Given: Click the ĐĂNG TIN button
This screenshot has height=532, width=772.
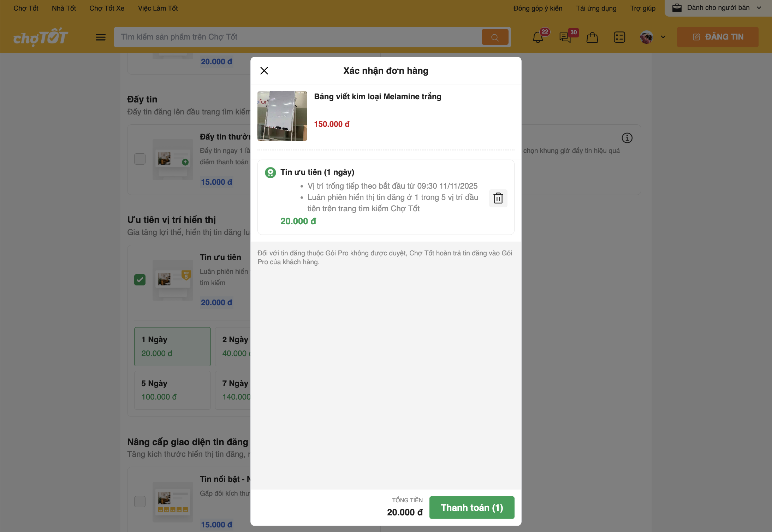Looking at the screenshot, I should tap(717, 37).
